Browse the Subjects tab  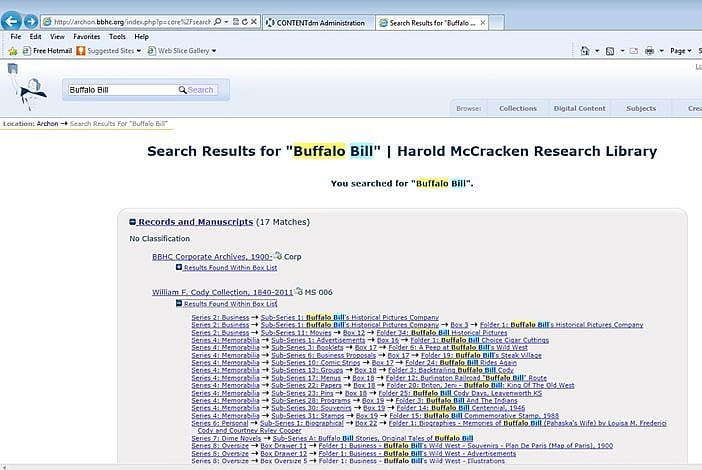tap(641, 108)
